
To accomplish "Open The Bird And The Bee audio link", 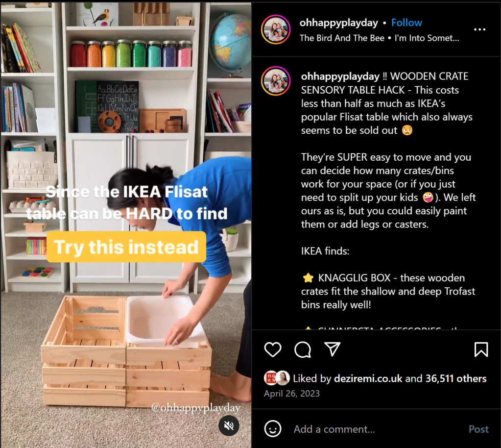I will (342, 38).
